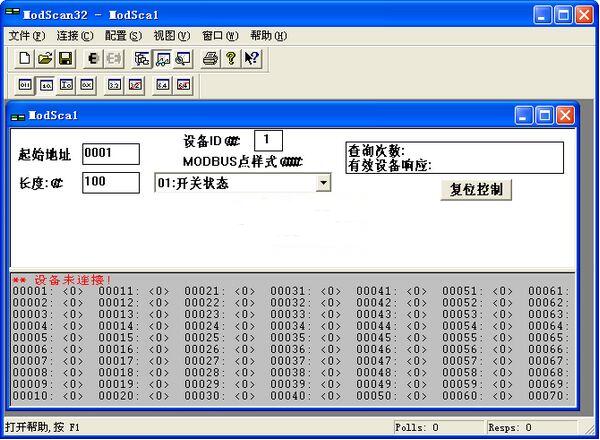Open the 帮助 menu

pos(267,36)
